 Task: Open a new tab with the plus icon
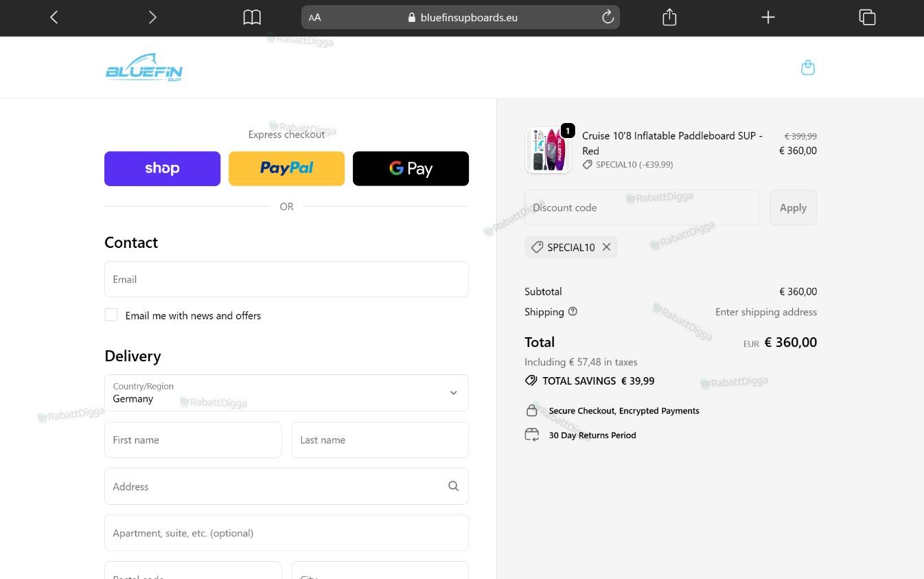[x=768, y=17]
